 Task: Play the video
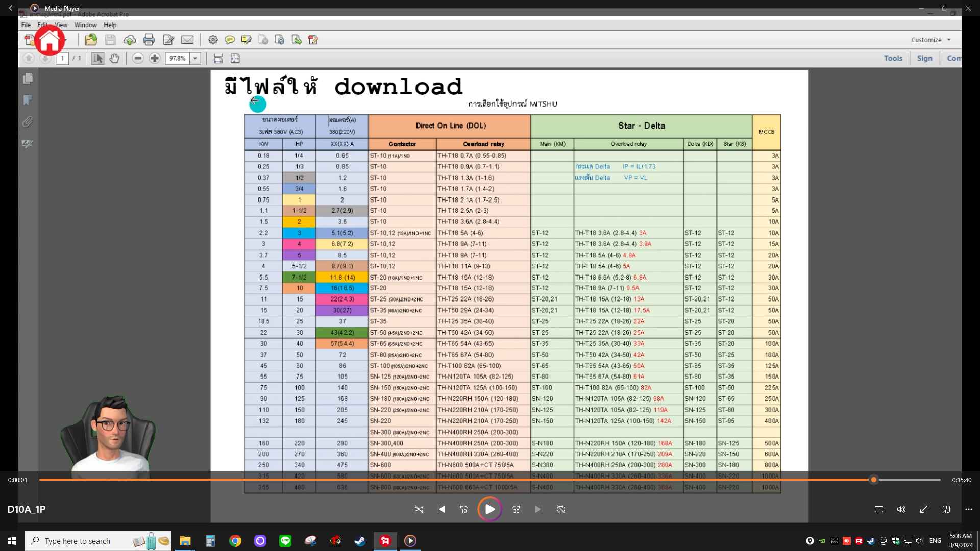point(489,509)
